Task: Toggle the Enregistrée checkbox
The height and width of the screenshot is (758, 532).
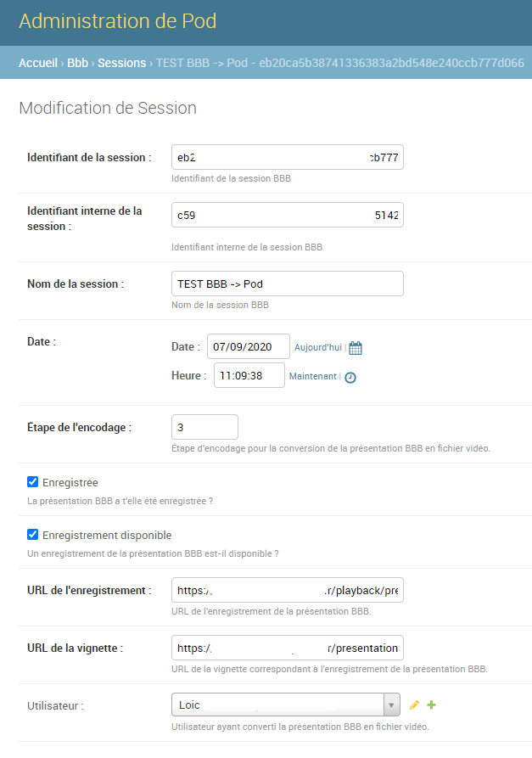Action: click(x=33, y=482)
